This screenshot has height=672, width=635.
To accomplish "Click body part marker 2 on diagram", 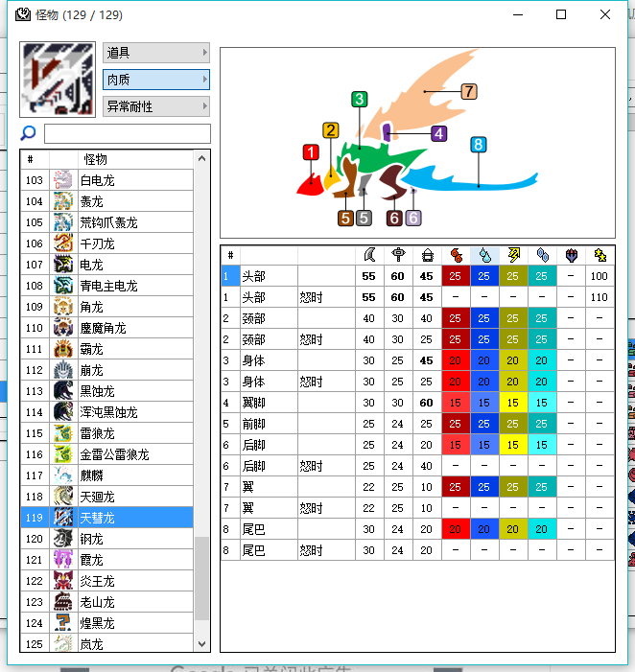I will [x=331, y=130].
